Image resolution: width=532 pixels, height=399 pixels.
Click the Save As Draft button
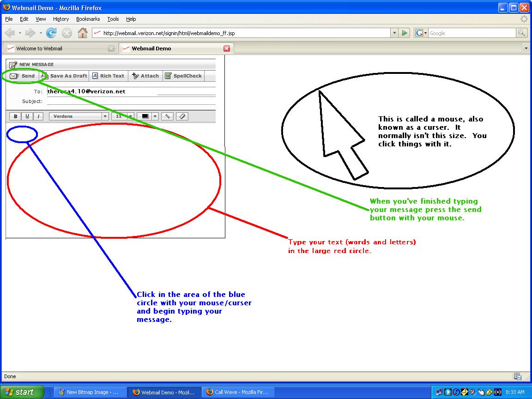click(65, 76)
